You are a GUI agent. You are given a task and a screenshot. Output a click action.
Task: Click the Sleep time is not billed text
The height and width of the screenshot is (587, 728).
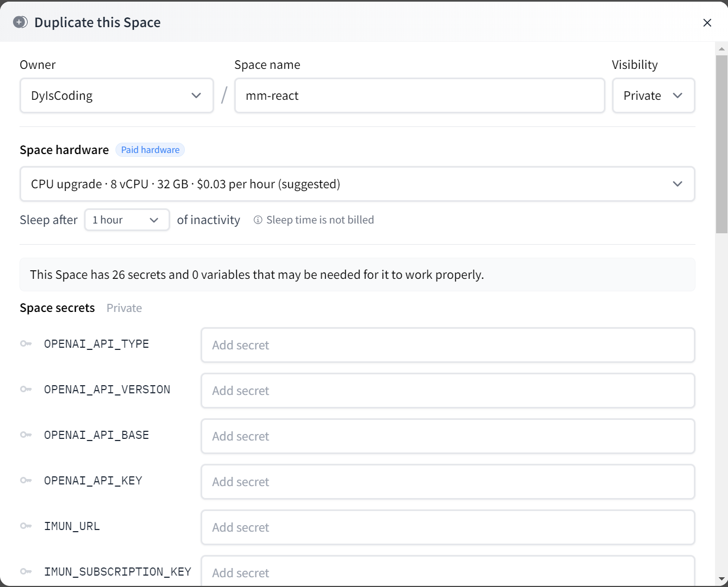pos(320,220)
